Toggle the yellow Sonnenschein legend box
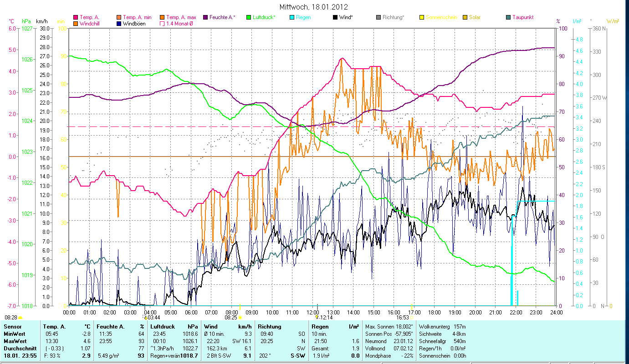629x364 pixels. (x=422, y=17)
